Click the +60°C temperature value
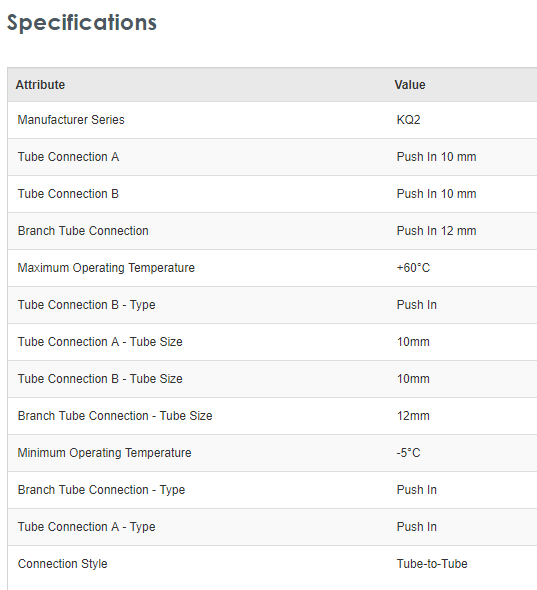The width and height of the screenshot is (537, 590). click(x=413, y=268)
